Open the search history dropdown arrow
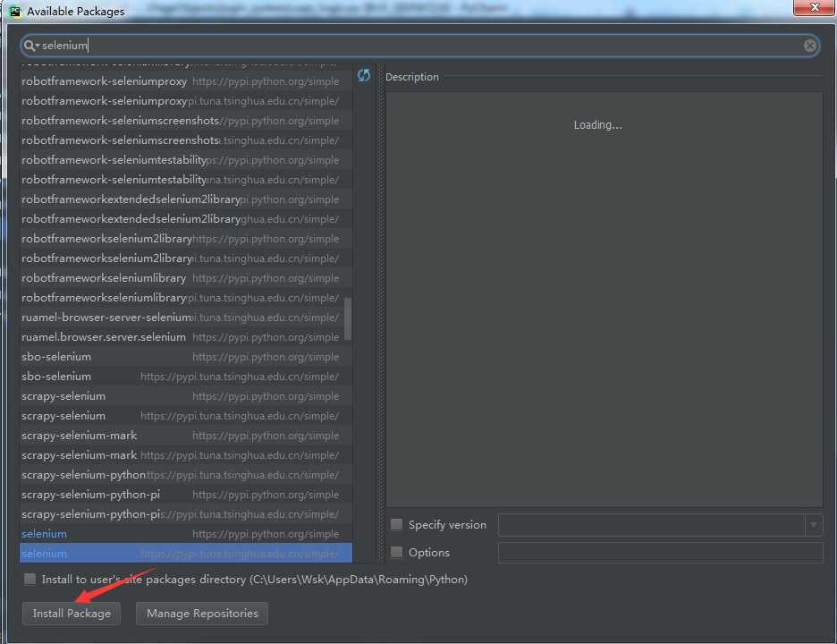This screenshot has width=837, height=644. [x=38, y=46]
